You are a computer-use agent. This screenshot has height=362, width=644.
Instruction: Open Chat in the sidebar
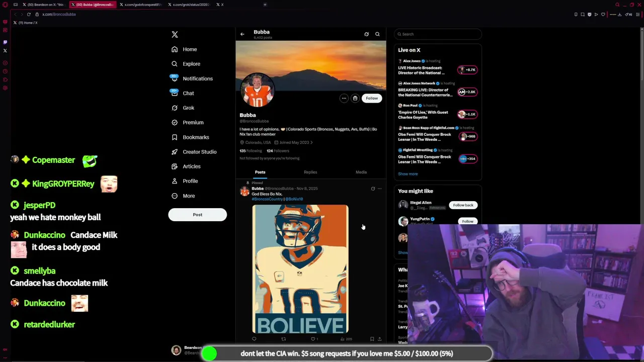(182, 93)
